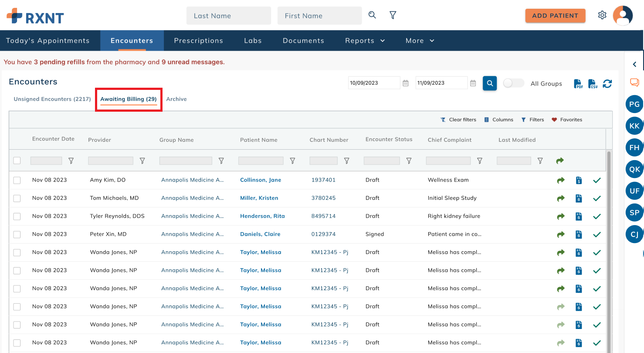Image resolution: width=644 pixels, height=353 pixels.
Task: Check the select-all checkbox in filter row
Action: pyautogui.click(x=17, y=161)
